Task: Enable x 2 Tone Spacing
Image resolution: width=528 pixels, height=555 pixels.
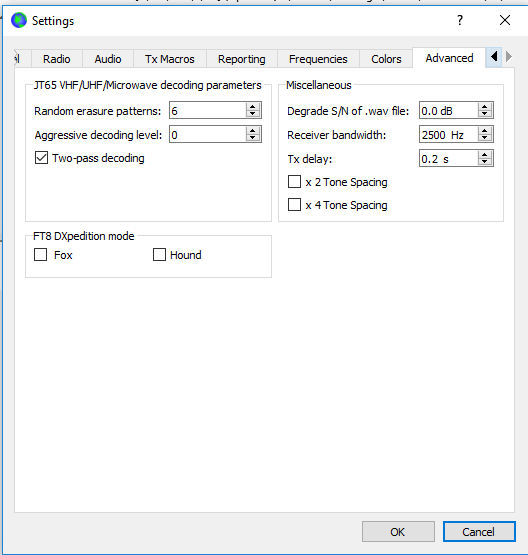Action: (x=294, y=182)
